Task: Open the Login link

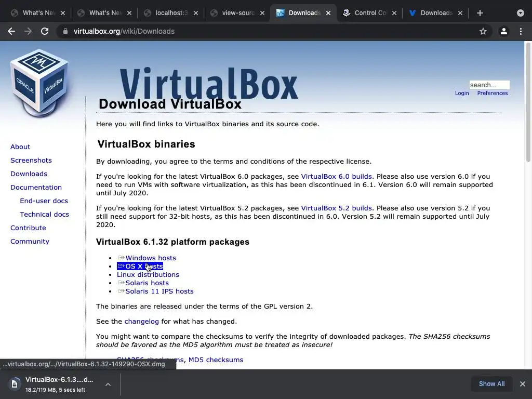Action: pyautogui.click(x=462, y=93)
